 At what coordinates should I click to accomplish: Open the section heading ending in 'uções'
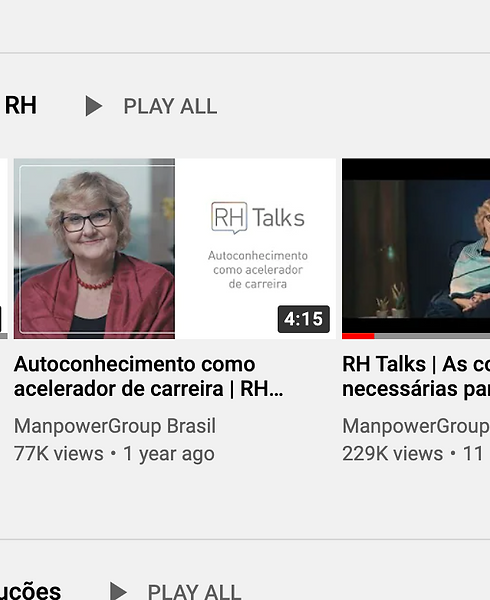[31, 592]
